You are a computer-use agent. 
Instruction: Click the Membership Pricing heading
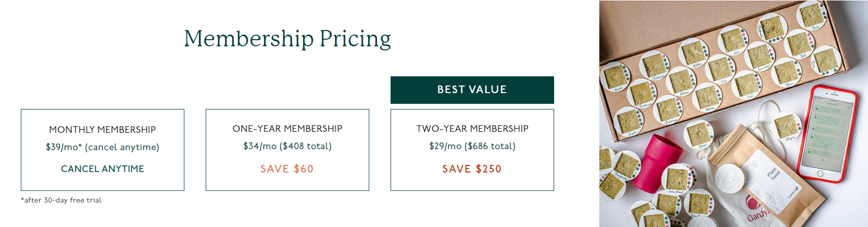[287, 39]
